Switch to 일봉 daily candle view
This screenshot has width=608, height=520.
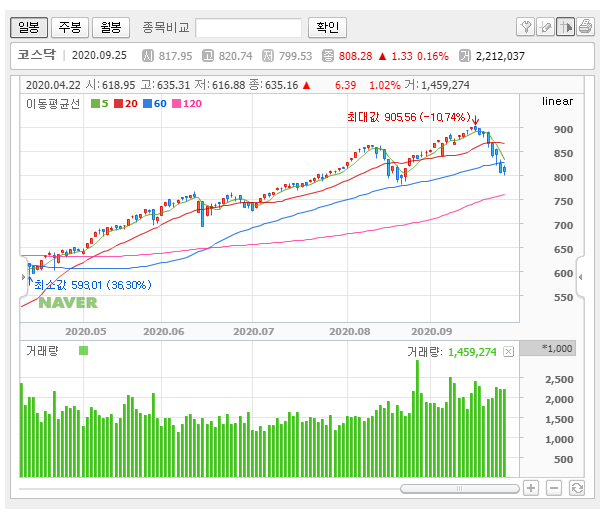(x=29, y=27)
